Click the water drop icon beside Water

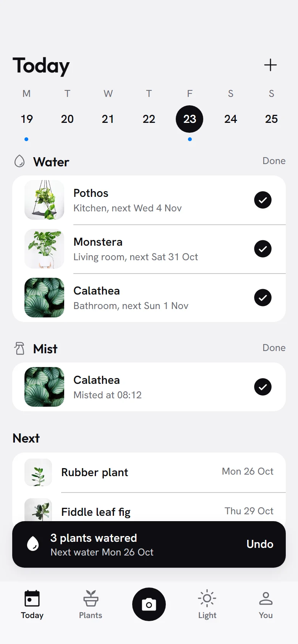click(x=19, y=161)
